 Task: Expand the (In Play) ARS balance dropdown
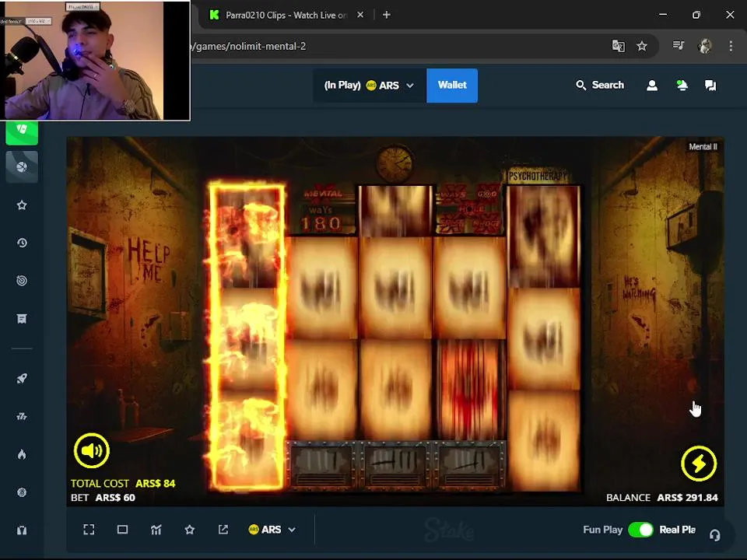click(x=369, y=86)
